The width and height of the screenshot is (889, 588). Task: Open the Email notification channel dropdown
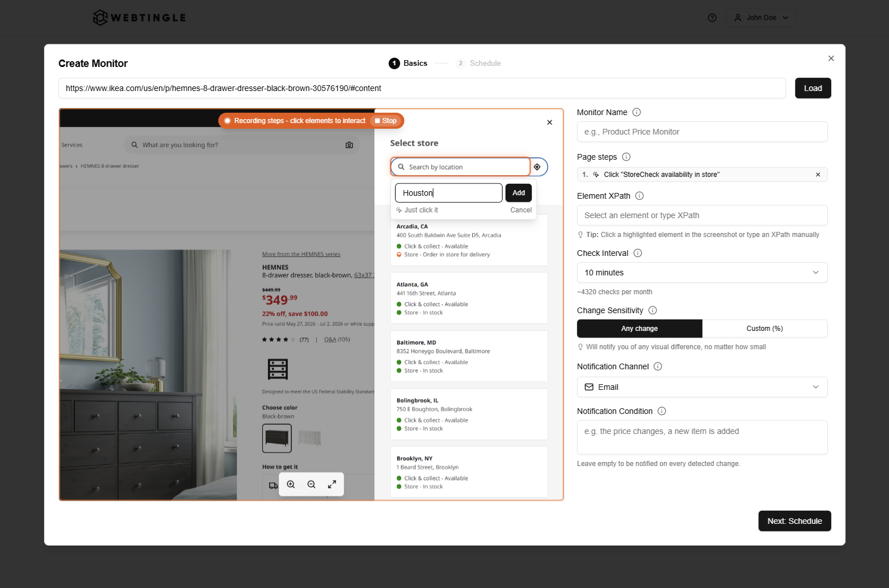[702, 387]
